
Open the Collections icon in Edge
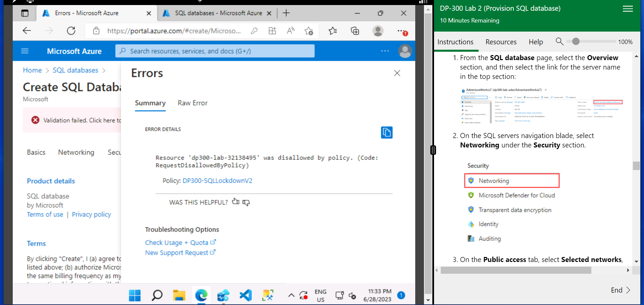coord(355,31)
